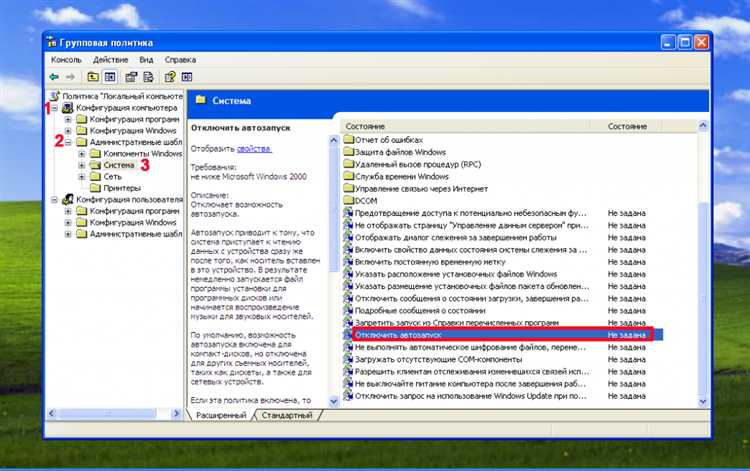The height and width of the screenshot is (471, 750).
Task: Click the folder icon of Удаленный вызов процедур (RPC)
Action: [348, 164]
